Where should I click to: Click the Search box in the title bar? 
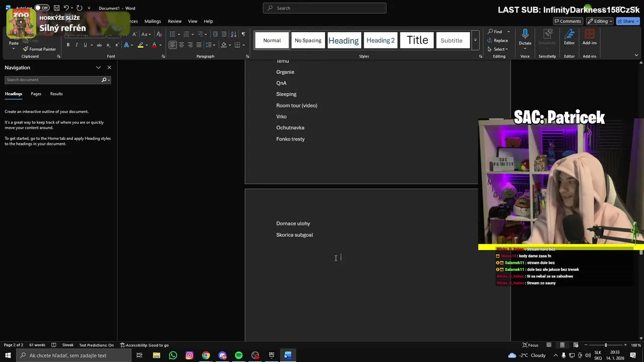(x=325, y=8)
